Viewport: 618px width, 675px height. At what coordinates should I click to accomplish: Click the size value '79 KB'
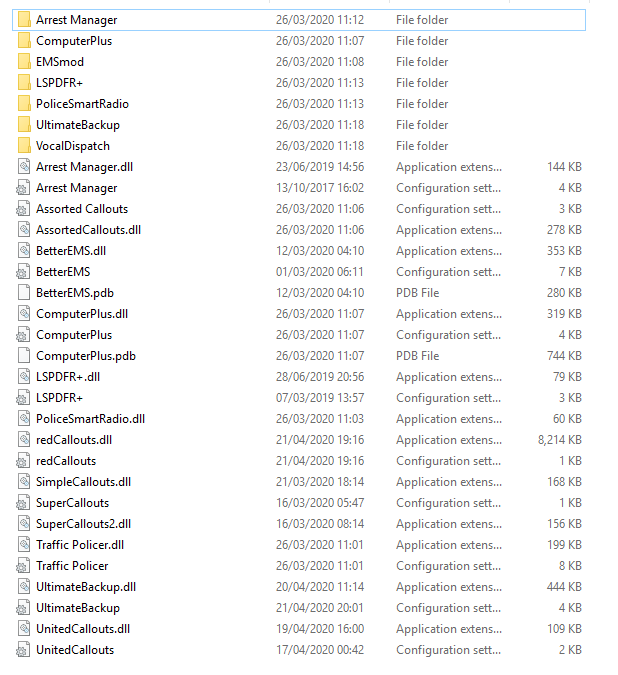(x=567, y=377)
